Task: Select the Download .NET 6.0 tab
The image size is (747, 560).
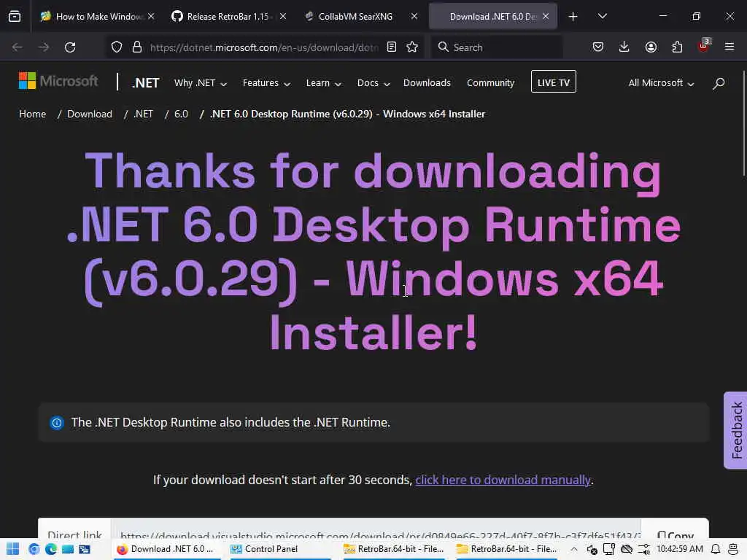Action: [x=492, y=16]
